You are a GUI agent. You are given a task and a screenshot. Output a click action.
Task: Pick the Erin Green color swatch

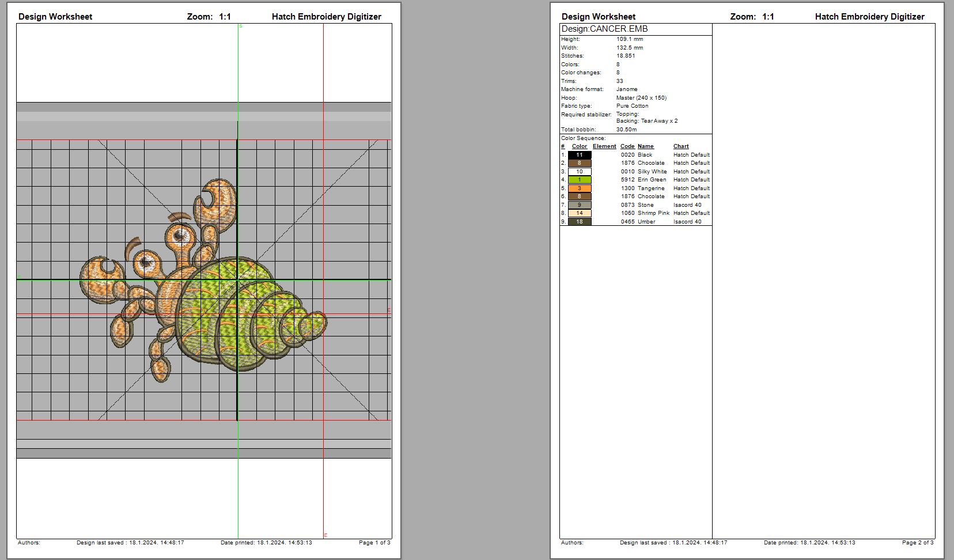click(x=580, y=180)
